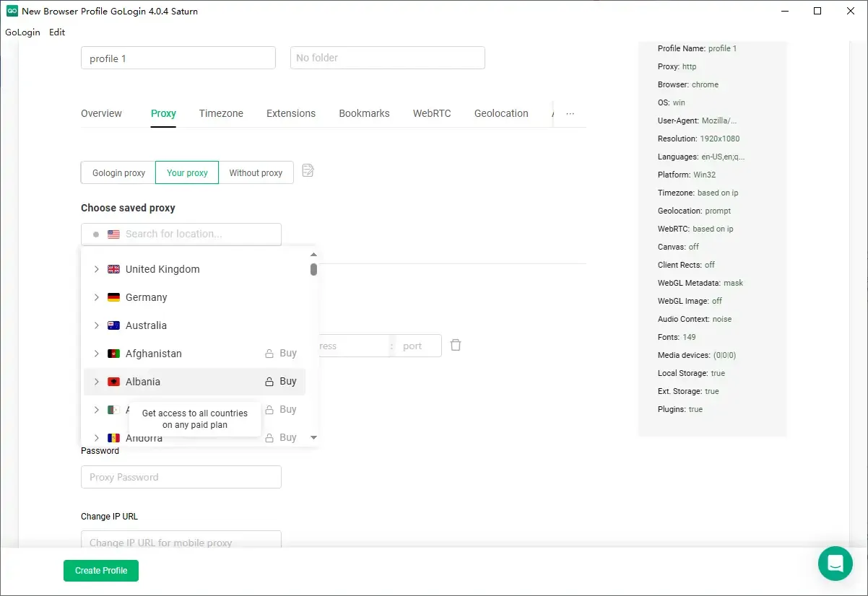The height and width of the screenshot is (596, 868).
Task: Buy a proxy for Albania
Action: pos(287,381)
